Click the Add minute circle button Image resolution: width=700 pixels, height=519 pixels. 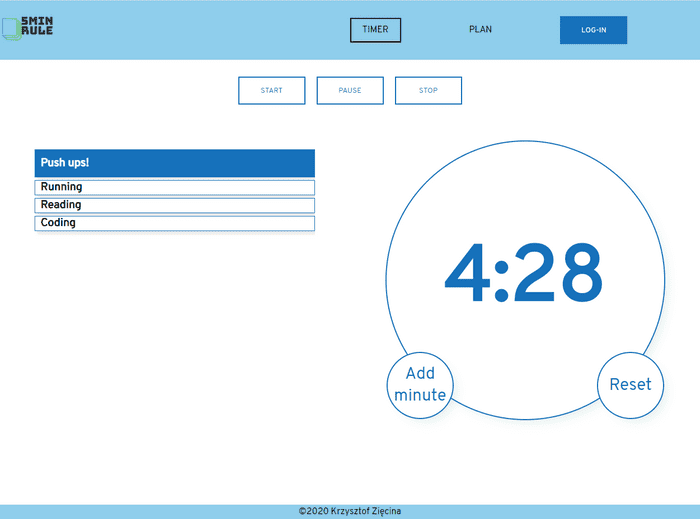tap(420, 384)
